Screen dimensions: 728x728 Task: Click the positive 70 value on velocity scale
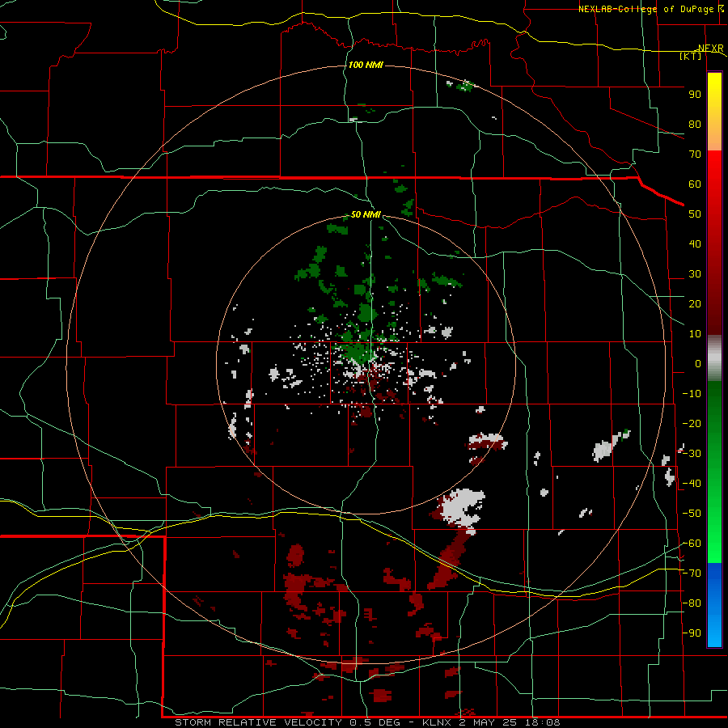coord(695,154)
